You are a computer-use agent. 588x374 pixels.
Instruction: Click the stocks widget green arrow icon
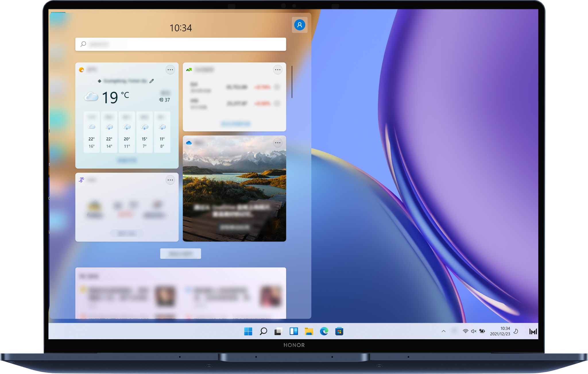click(189, 70)
